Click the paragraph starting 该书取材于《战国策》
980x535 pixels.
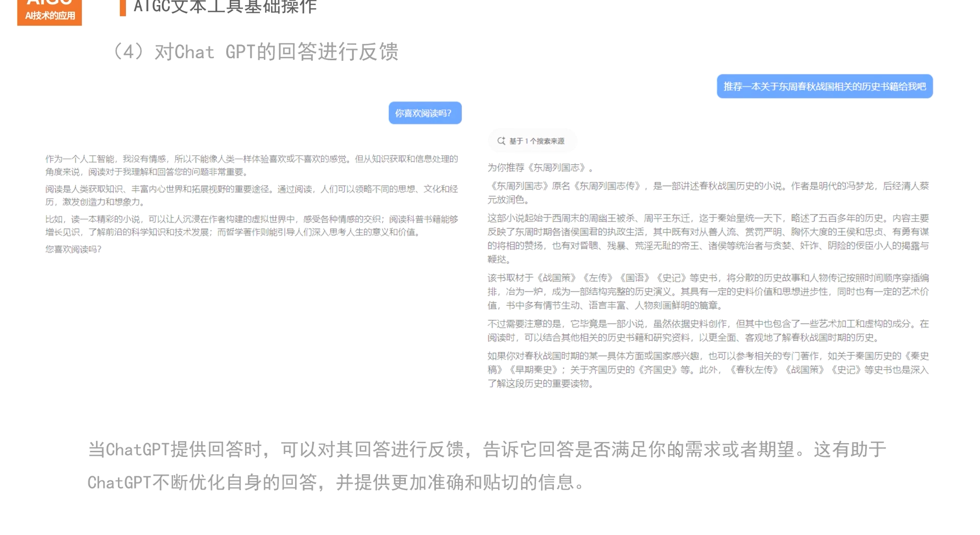[x=708, y=291]
